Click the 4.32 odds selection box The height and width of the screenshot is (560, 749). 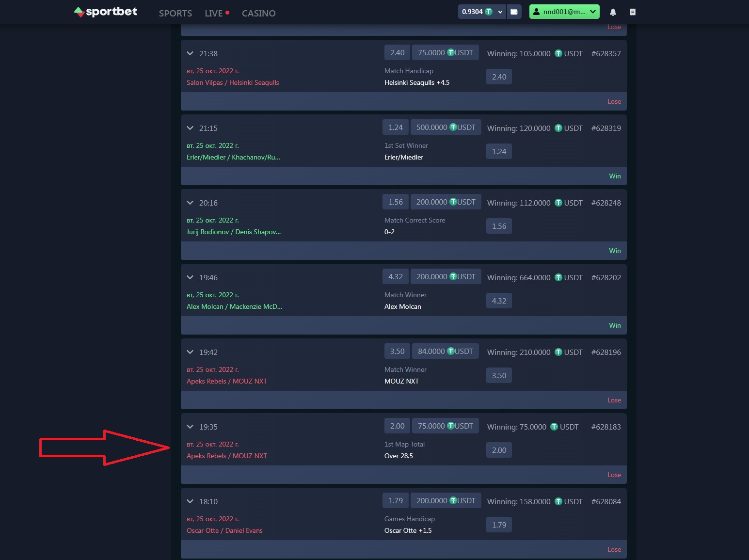tap(499, 301)
